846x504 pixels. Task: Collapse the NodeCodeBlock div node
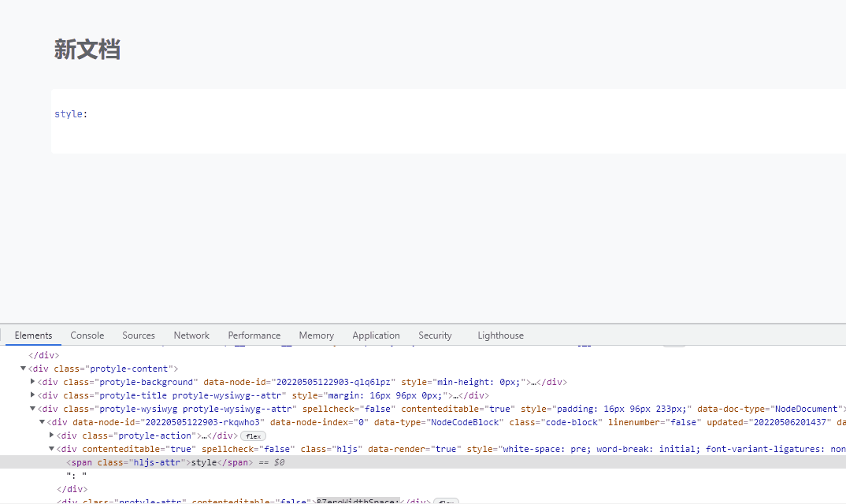42,421
